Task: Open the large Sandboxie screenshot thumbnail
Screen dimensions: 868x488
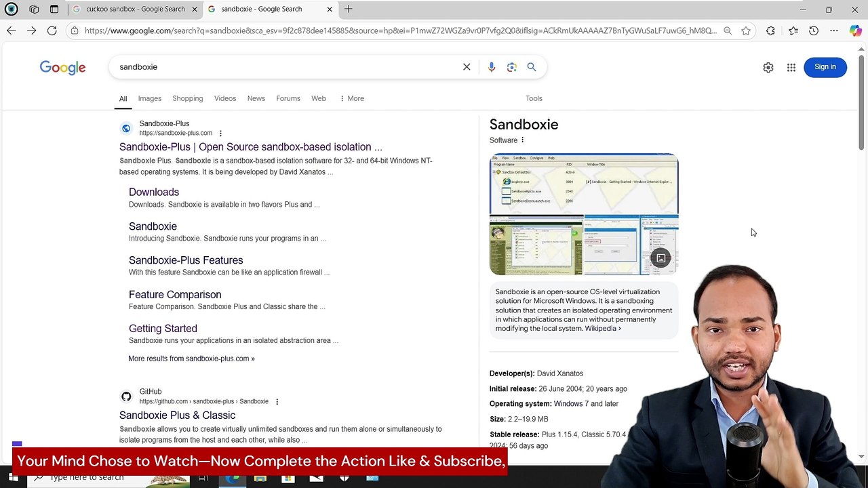Action: click(x=584, y=184)
